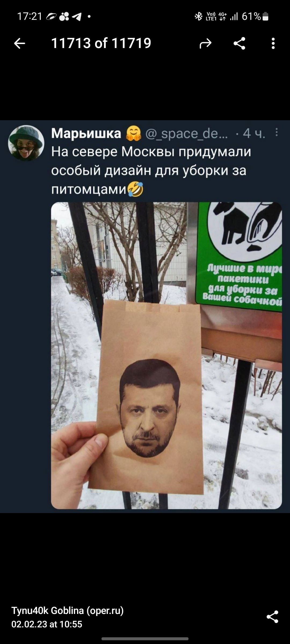This screenshot has width=290, height=644.
Task: Open the tweet's three-dot options menu
Action: tap(276, 132)
